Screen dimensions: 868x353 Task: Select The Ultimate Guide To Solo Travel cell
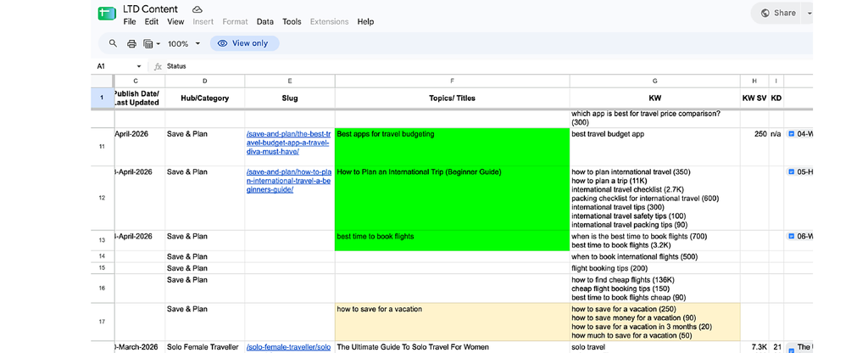click(x=453, y=347)
